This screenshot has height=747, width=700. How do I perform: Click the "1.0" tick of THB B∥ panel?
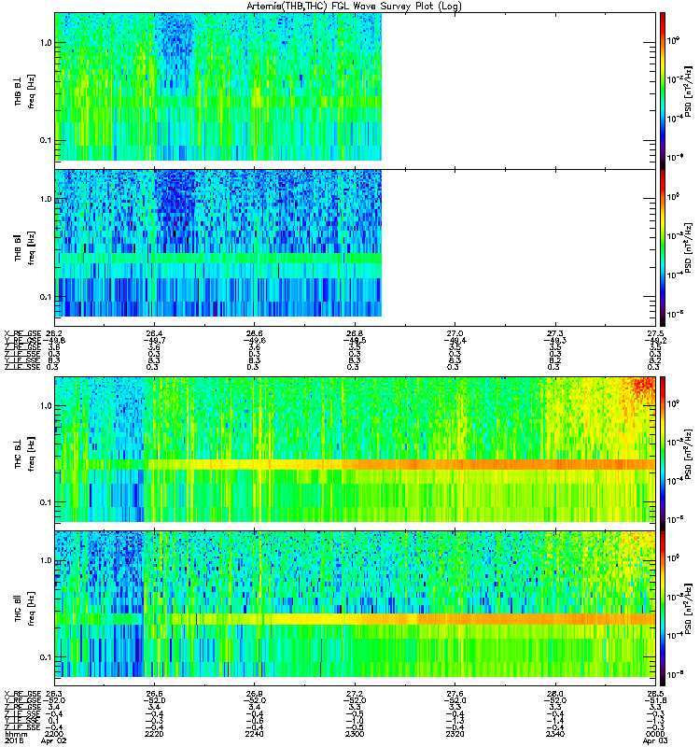(x=46, y=199)
